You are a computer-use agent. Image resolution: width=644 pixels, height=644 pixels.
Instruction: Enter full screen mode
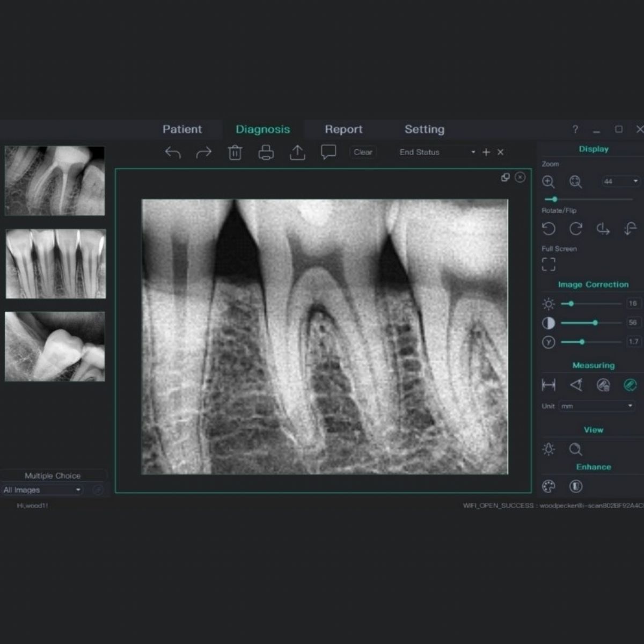pos(548,264)
